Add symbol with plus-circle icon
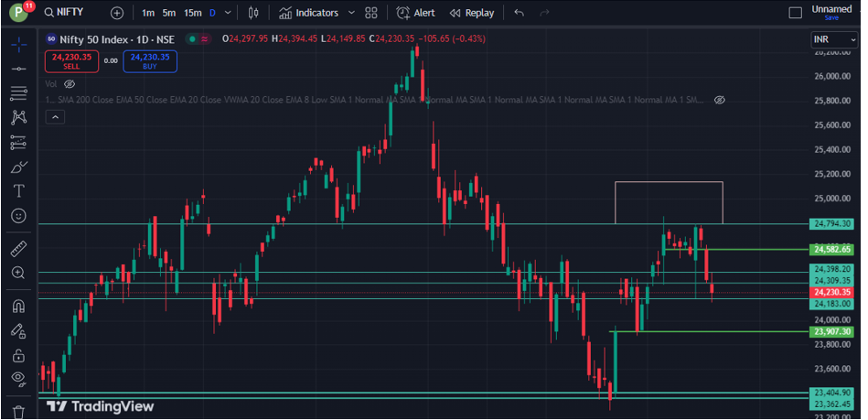This screenshot has height=420, width=868. [x=117, y=13]
